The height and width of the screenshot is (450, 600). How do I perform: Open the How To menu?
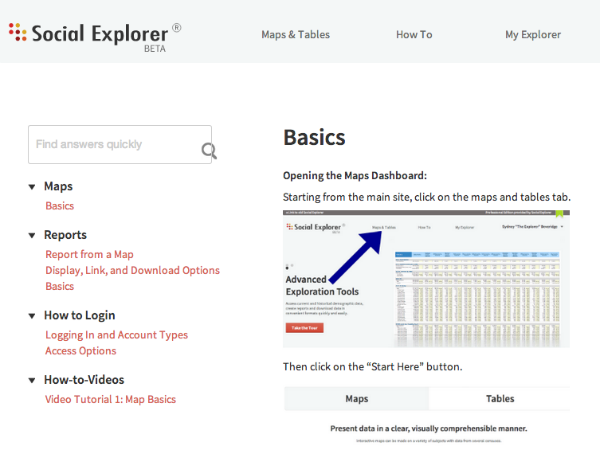coord(414,35)
